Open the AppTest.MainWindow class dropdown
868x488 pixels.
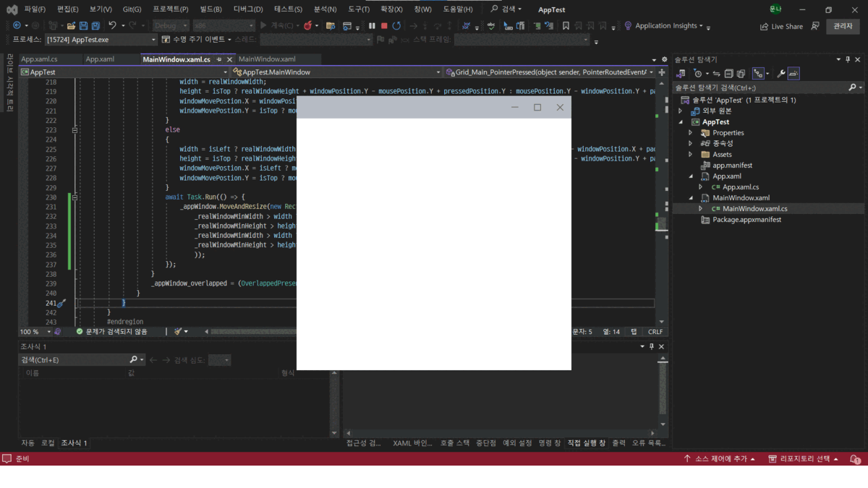tap(337, 72)
